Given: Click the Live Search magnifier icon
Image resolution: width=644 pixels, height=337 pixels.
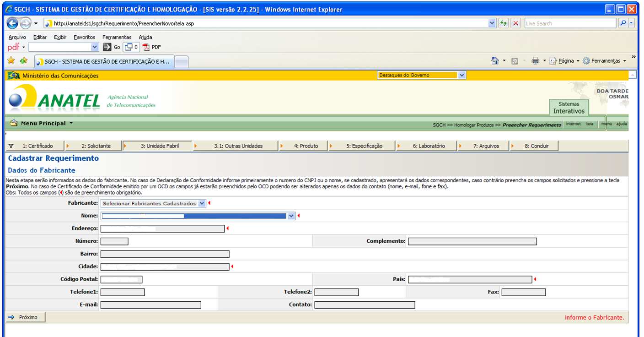Looking at the screenshot, I should click(623, 23).
